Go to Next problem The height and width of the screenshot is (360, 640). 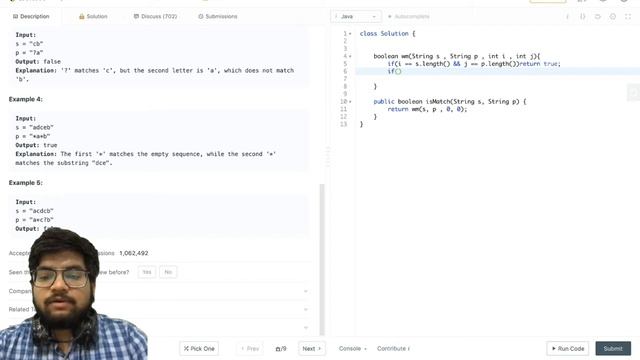(312, 349)
